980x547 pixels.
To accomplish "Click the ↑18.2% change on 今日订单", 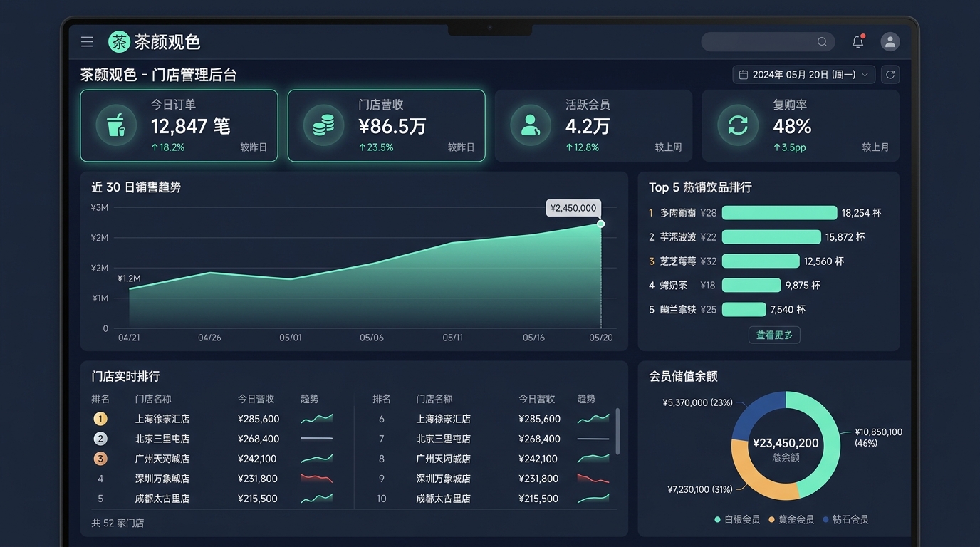I will tap(167, 147).
